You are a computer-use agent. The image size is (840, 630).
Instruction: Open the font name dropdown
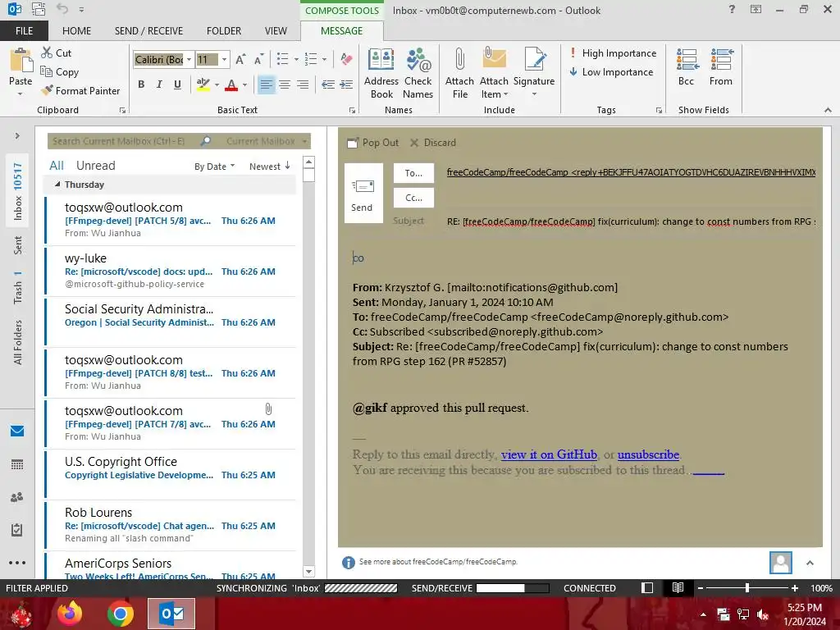pos(189,59)
